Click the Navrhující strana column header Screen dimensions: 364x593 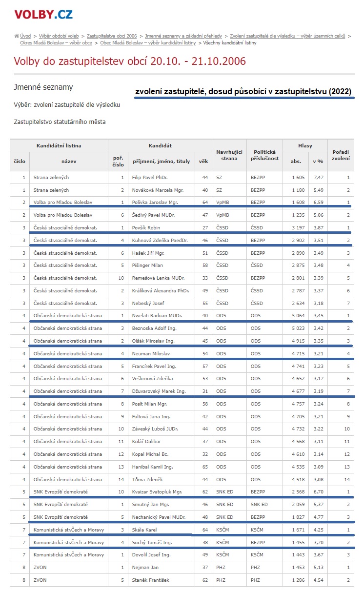click(x=229, y=155)
